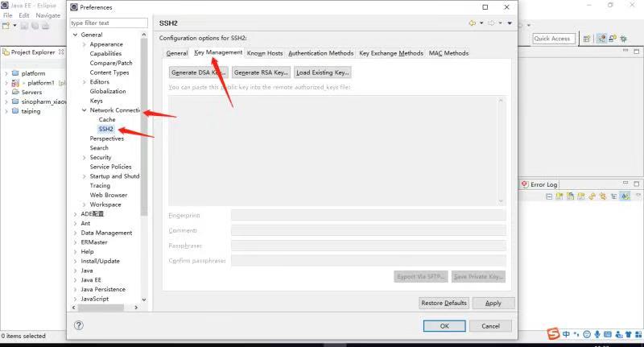Click the Sogou shirt skin icon
Image resolution: width=644 pixels, height=347 pixels.
(628, 334)
